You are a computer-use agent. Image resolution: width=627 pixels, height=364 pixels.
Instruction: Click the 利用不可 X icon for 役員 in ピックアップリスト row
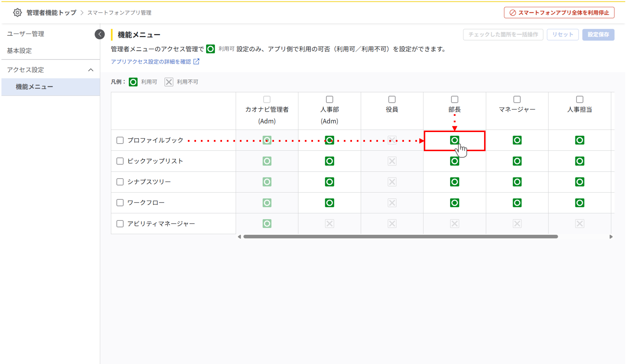click(392, 161)
